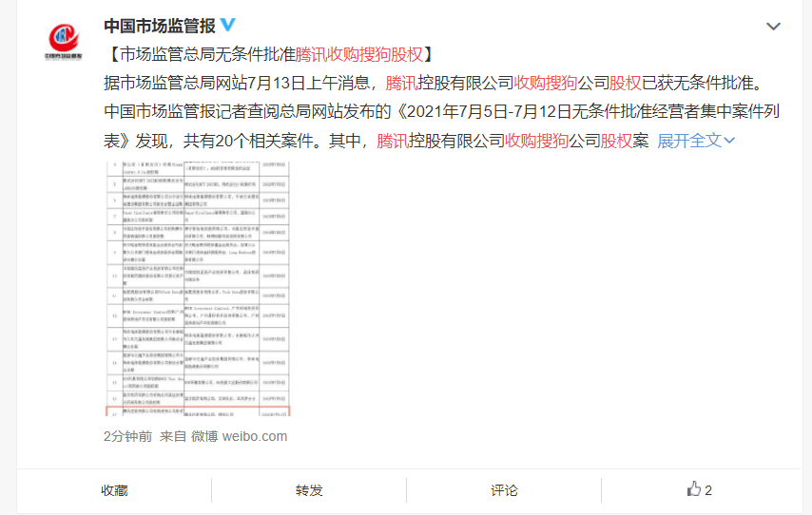Expand the full post with 展开全文
The height and width of the screenshot is (515, 812).
click(695, 141)
